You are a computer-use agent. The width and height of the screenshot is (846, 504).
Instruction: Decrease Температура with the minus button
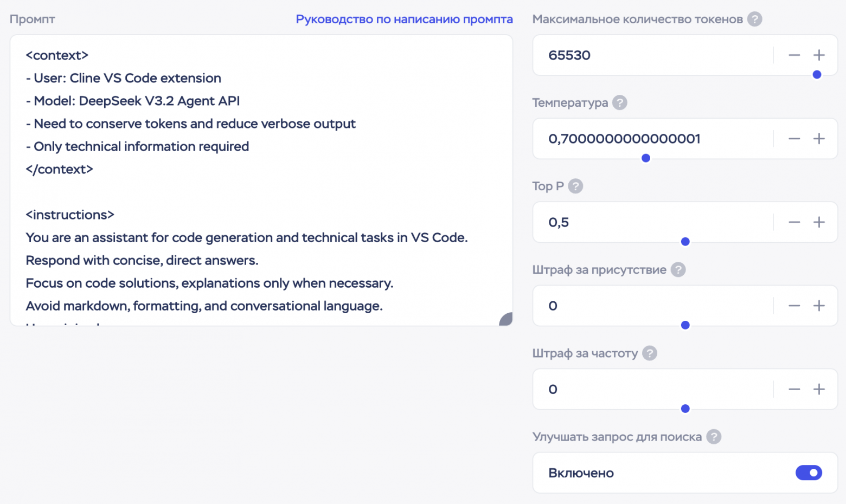tap(794, 139)
